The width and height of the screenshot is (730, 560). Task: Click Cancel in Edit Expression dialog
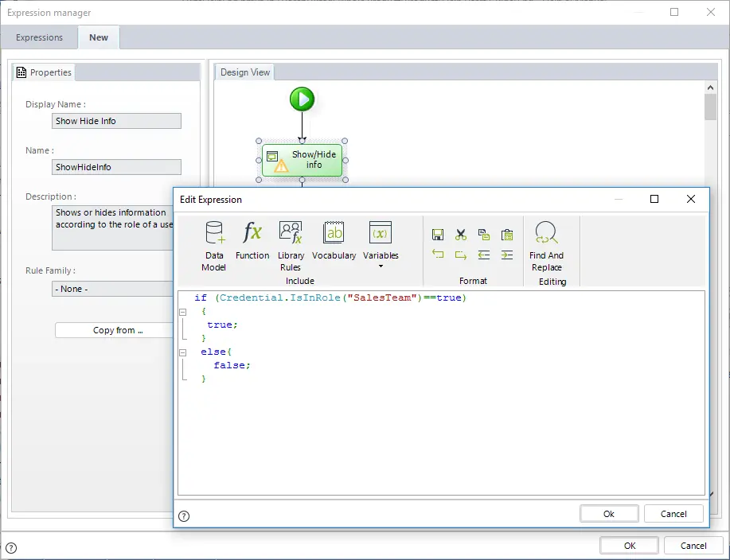(673, 514)
